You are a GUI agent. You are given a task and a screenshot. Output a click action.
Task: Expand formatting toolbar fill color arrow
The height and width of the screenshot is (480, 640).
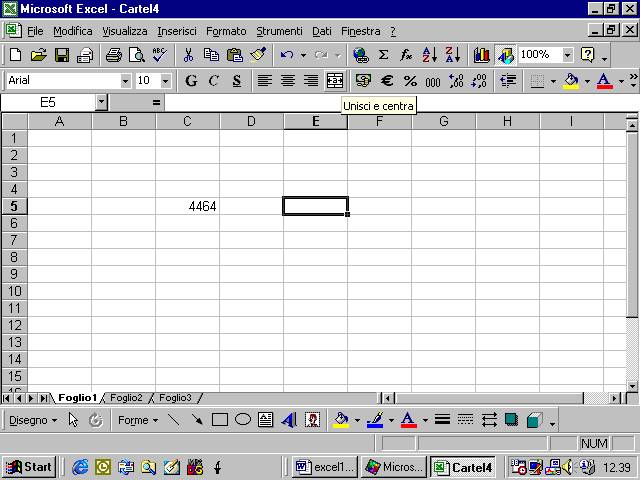(x=587, y=81)
